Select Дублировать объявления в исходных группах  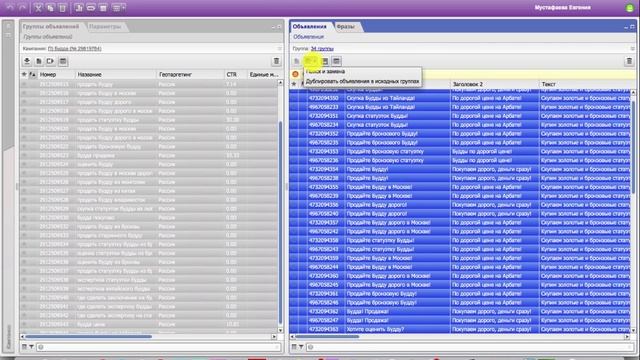click(x=362, y=81)
